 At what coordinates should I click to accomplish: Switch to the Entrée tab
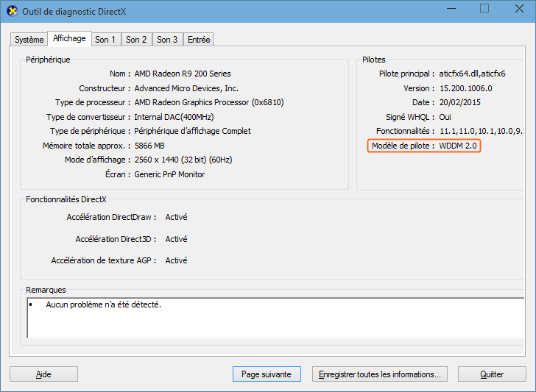[199, 40]
